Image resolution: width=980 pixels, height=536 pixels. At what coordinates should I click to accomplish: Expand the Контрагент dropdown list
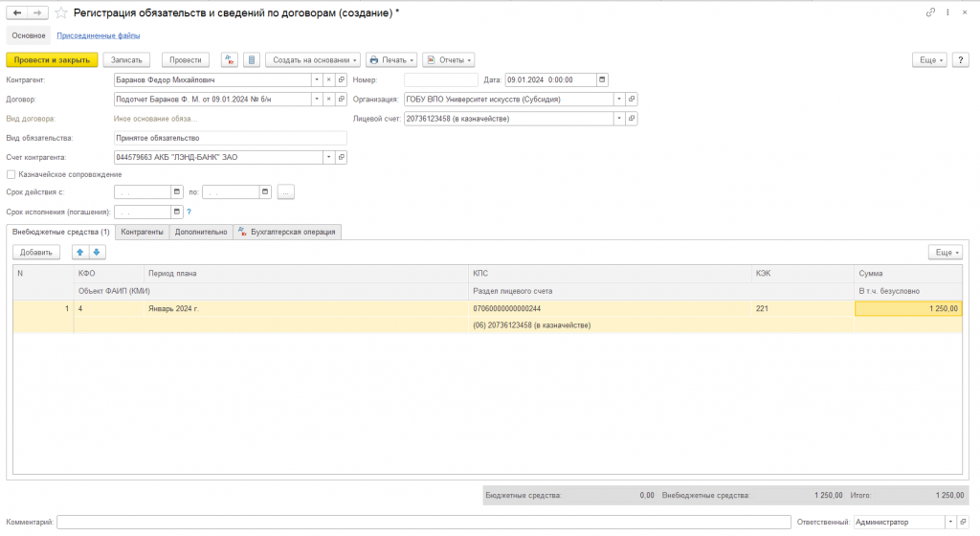(x=317, y=80)
